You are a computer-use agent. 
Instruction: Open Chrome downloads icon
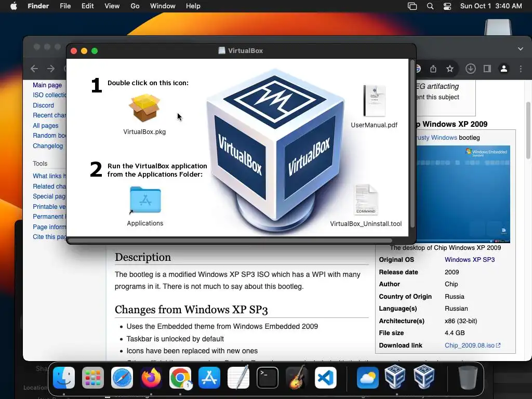(470, 69)
